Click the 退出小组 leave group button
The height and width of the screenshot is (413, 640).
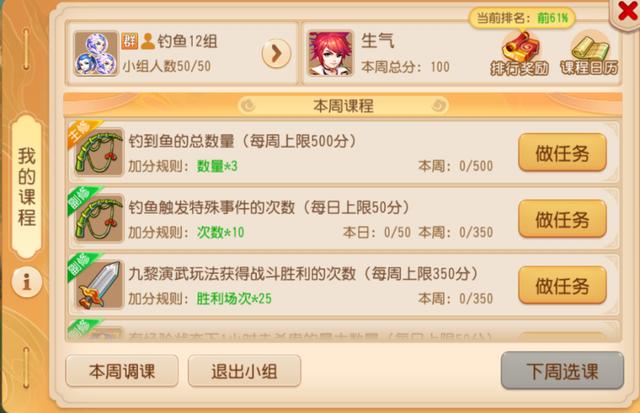244,371
